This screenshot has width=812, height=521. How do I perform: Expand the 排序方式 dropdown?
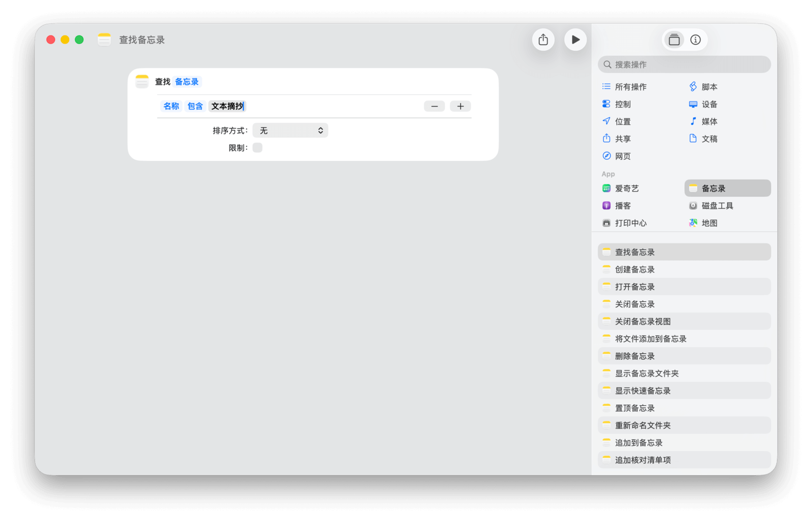click(x=290, y=130)
